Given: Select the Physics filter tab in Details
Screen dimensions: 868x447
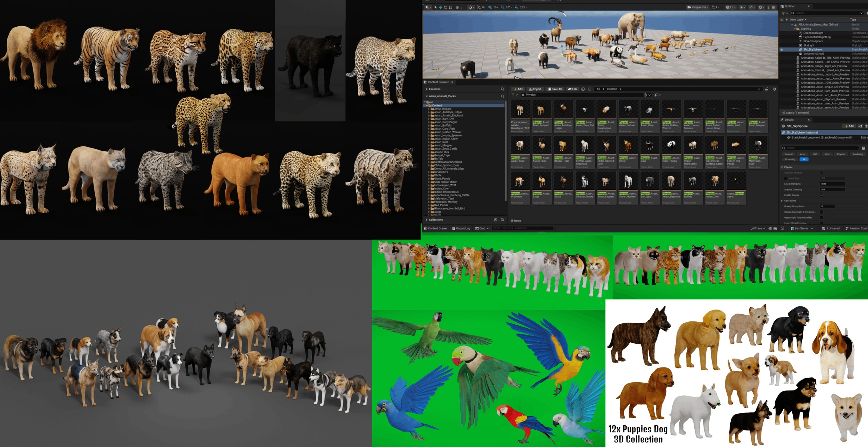Looking at the screenshot, I should pos(841,154).
